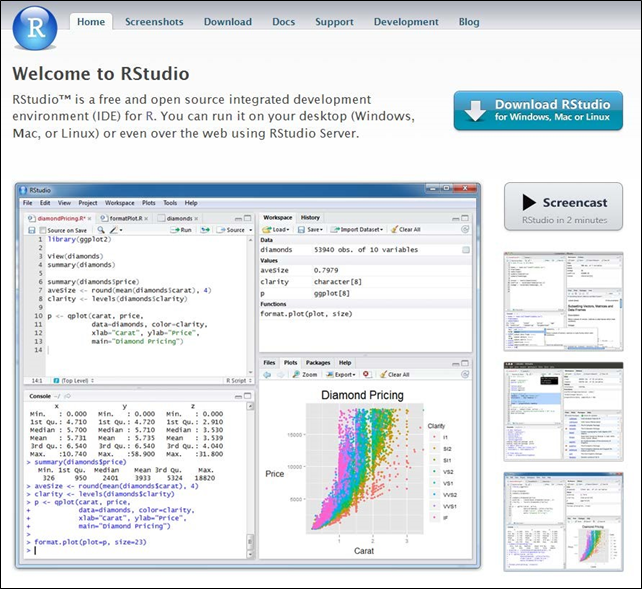642x589 pixels.
Task: Click Zoom in the Plots toolbar
Action: click(x=305, y=375)
